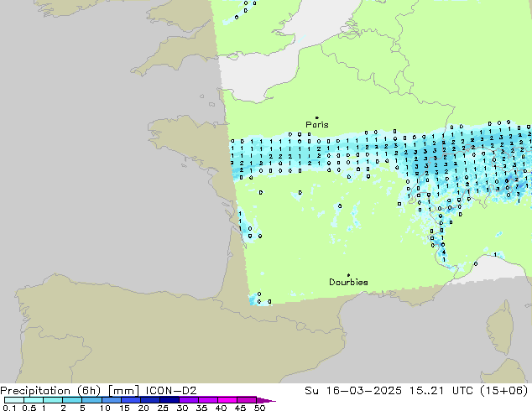Select the 45–50 mm legend swatch

pos(247,400)
